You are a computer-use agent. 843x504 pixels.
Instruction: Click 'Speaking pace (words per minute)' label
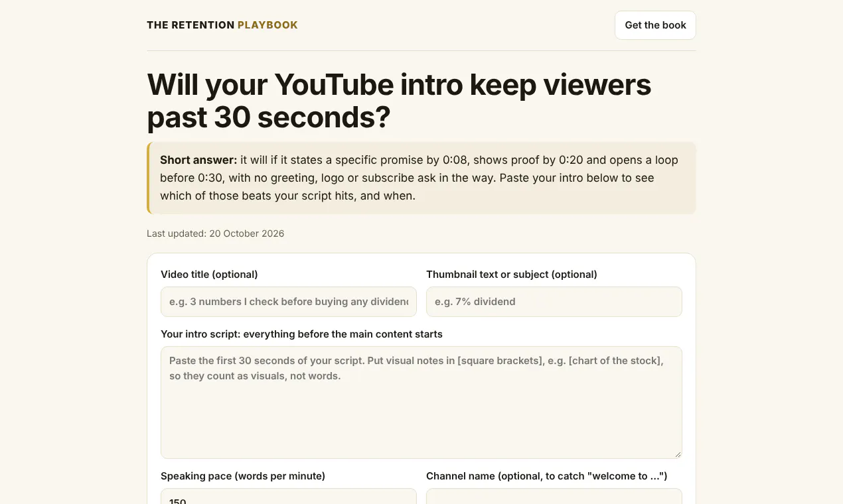(x=243, y=476)
